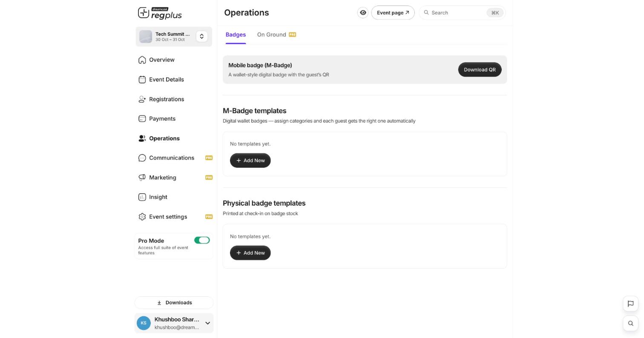This screenshot has width=644, height=338.
Task: Click the floating magnifier icon at bottom right
Action: pos(631,323)
